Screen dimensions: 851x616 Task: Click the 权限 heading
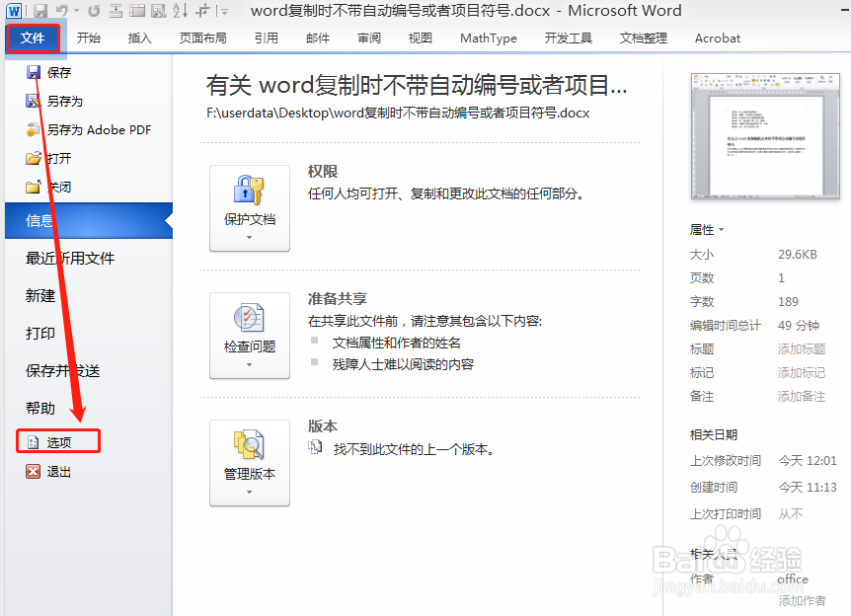tap(323, 172)
